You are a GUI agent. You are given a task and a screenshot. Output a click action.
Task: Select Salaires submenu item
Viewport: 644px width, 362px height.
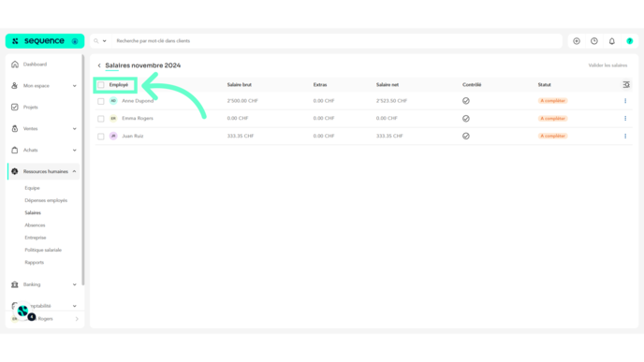(x=33, y=212)
